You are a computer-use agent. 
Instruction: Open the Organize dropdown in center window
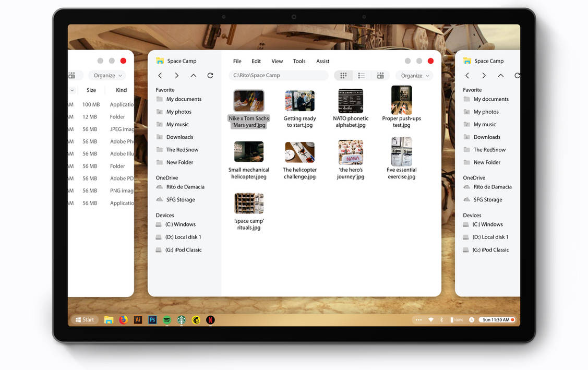[414, 76]
